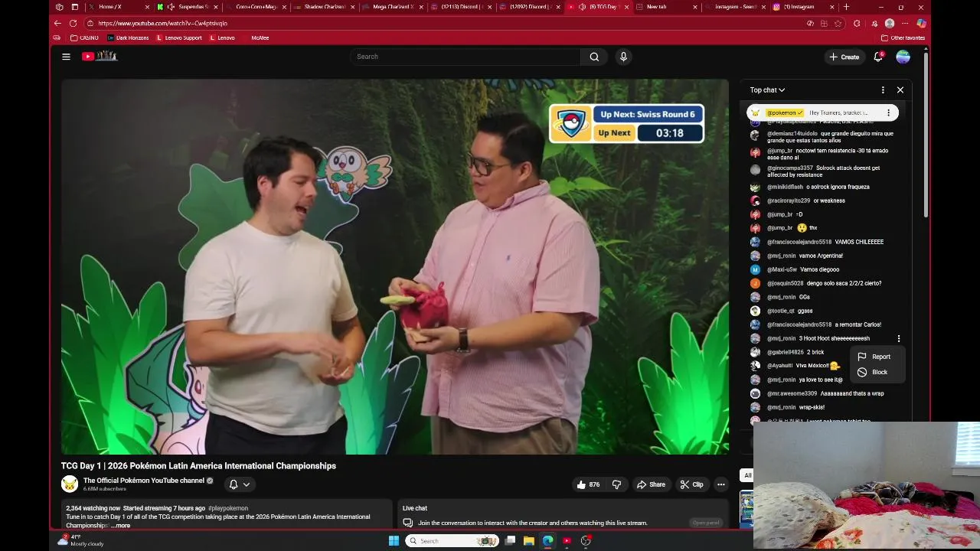Expand the Top chat mode dropdown

tap(767, 90)
